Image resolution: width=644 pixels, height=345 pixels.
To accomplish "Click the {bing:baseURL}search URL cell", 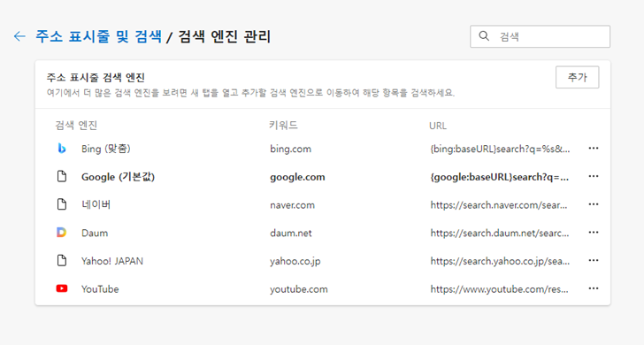I will point(500,149).
